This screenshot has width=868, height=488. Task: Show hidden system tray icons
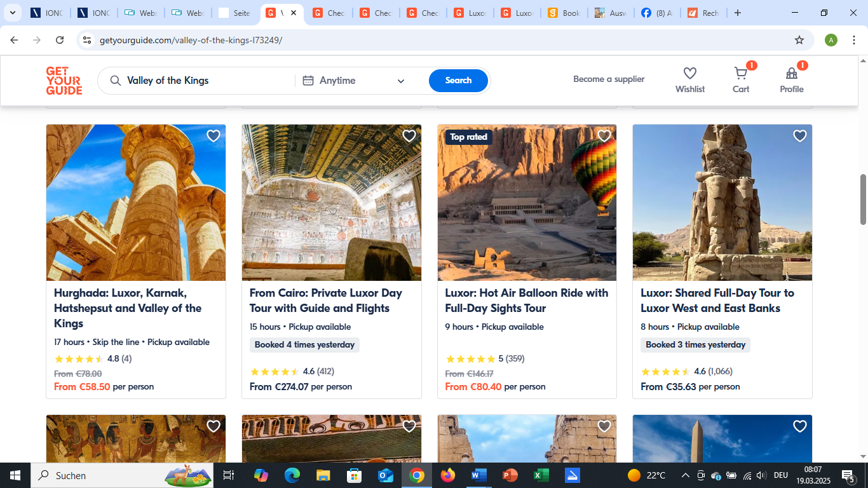(x=686, y=475)
